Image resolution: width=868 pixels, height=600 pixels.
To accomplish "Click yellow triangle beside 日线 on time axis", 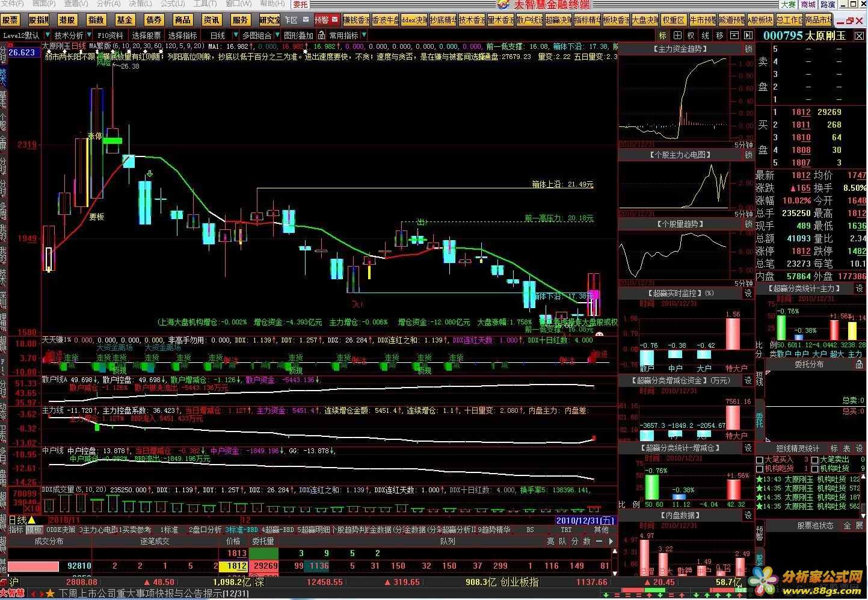I will (x=31, y=520).
